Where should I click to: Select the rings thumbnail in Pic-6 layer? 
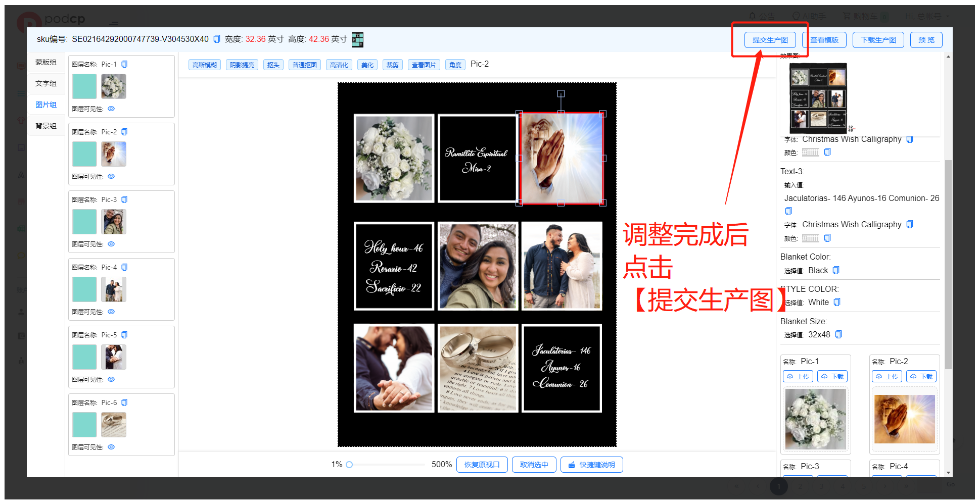pyautogui.click(x=114, y=425)
